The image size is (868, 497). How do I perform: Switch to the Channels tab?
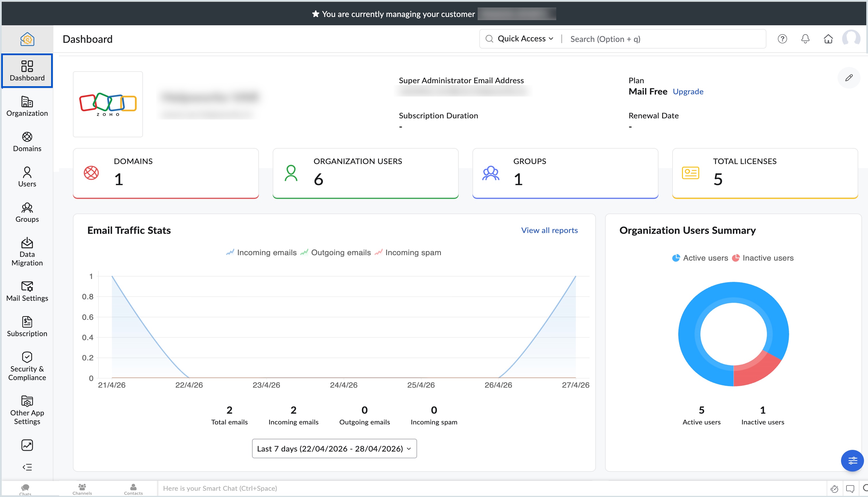[82, 489]
